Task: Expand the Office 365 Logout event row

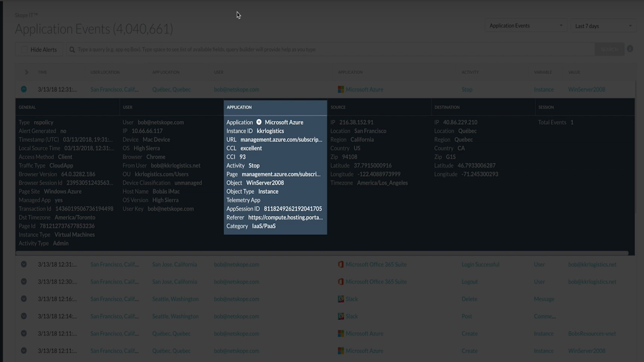Action: click(x=24, y=282)
